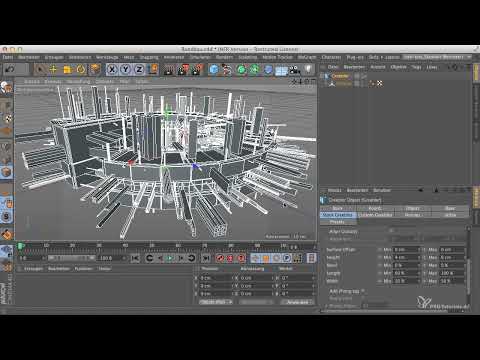
Task: Open the Presets tab in the attributes
Action: click(337, 222)
